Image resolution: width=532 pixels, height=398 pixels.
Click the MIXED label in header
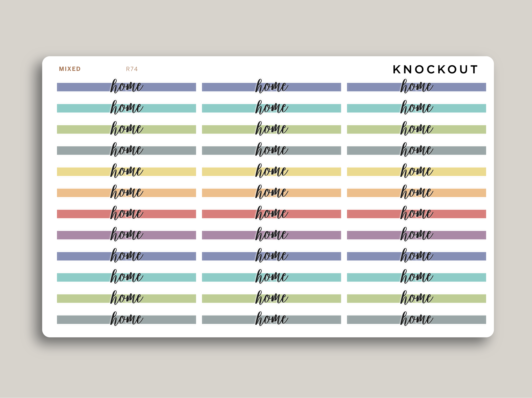[70, 69]
